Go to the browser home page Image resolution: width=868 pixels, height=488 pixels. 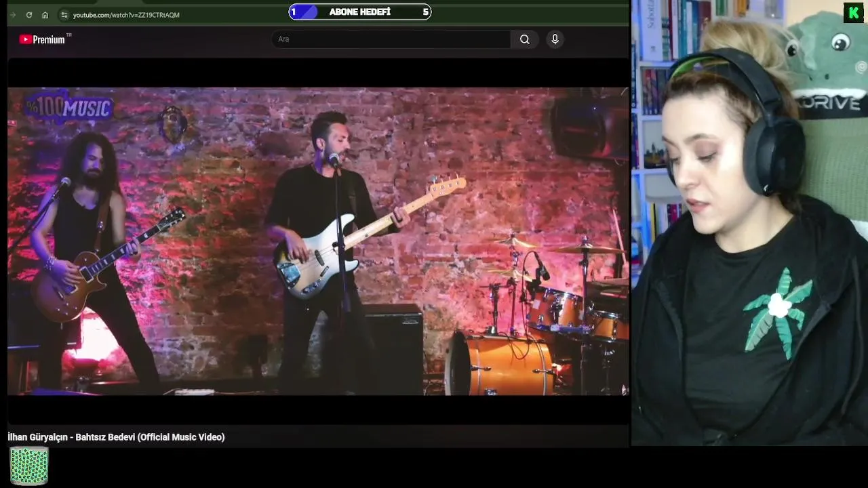[x=45, y=15]
